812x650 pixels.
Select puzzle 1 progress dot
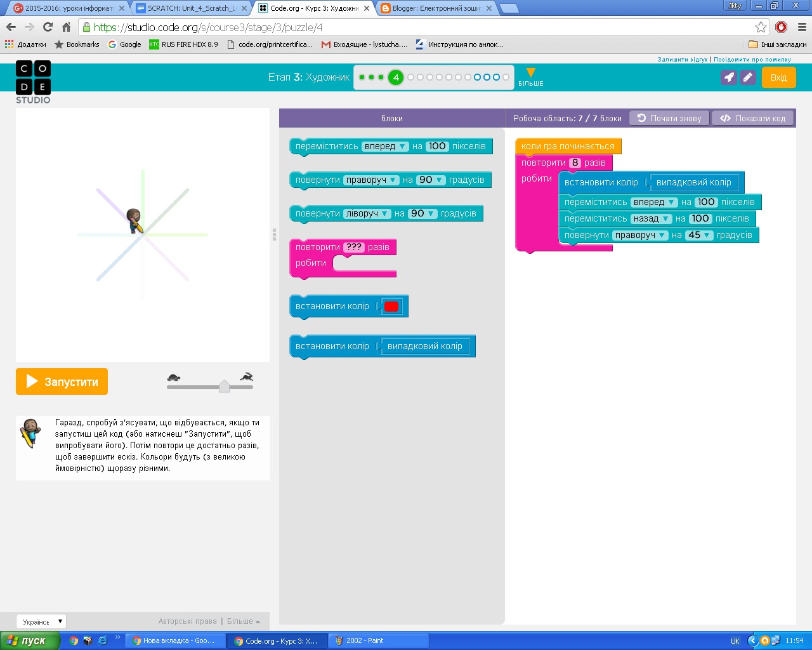coord(362,77)
